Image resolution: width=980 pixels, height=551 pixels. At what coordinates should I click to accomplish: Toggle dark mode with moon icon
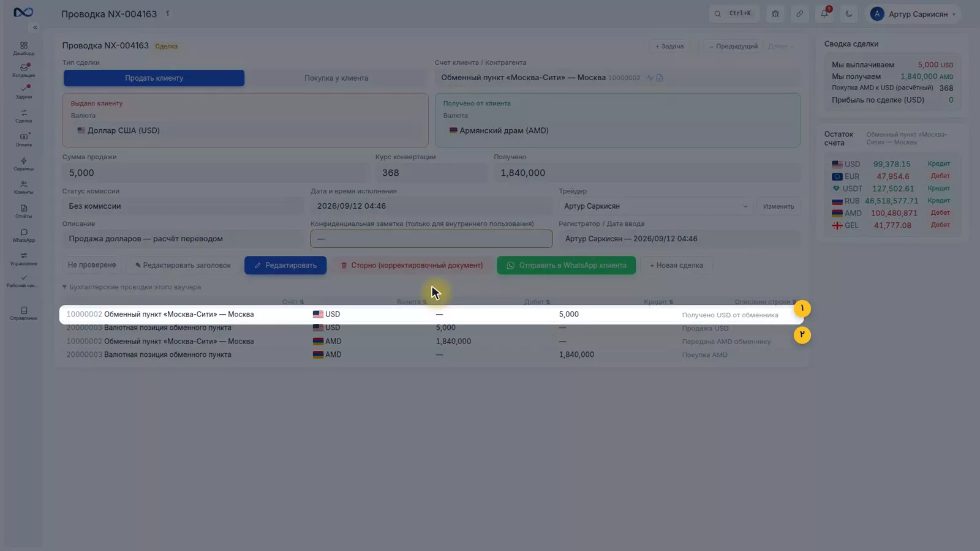coord(849,13)
